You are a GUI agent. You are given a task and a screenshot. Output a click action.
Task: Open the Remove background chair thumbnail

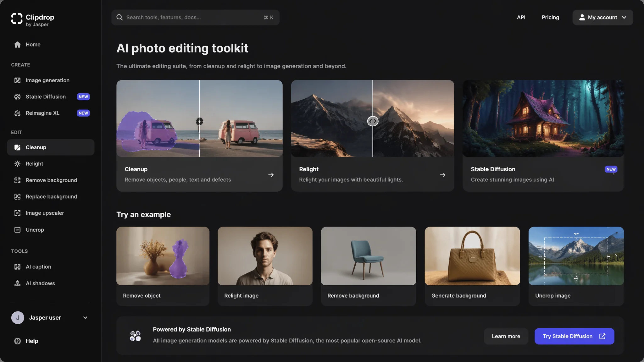369,256
